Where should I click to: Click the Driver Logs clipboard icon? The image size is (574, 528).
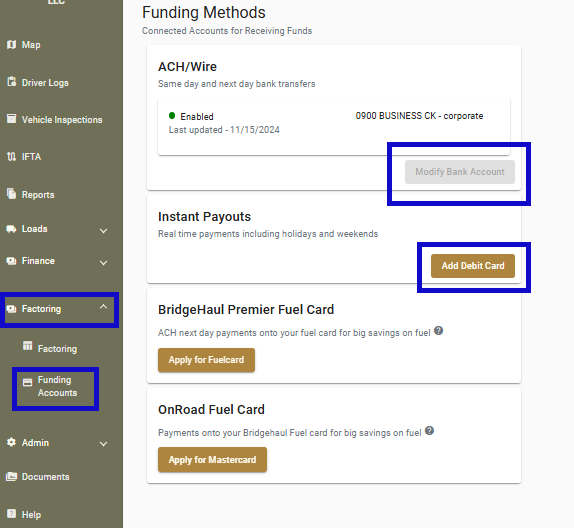pos(11,82)
